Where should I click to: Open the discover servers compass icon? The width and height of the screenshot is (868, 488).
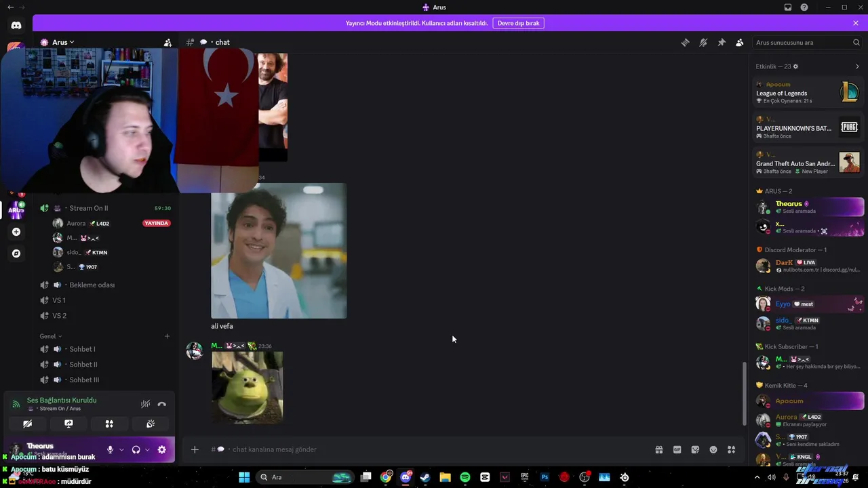click(x=16, y=253)
